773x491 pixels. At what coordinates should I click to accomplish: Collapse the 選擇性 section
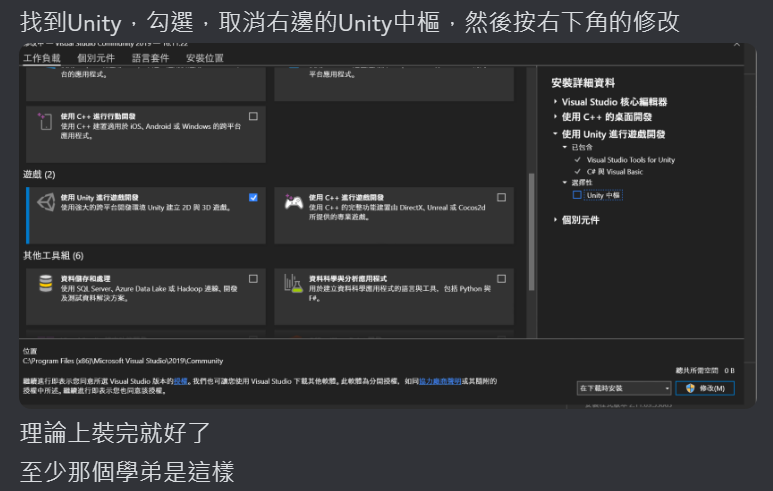click(x=565, y=182)
